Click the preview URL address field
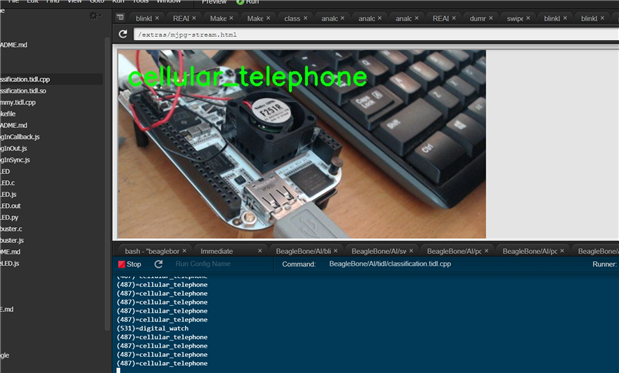 coord(376,34)
